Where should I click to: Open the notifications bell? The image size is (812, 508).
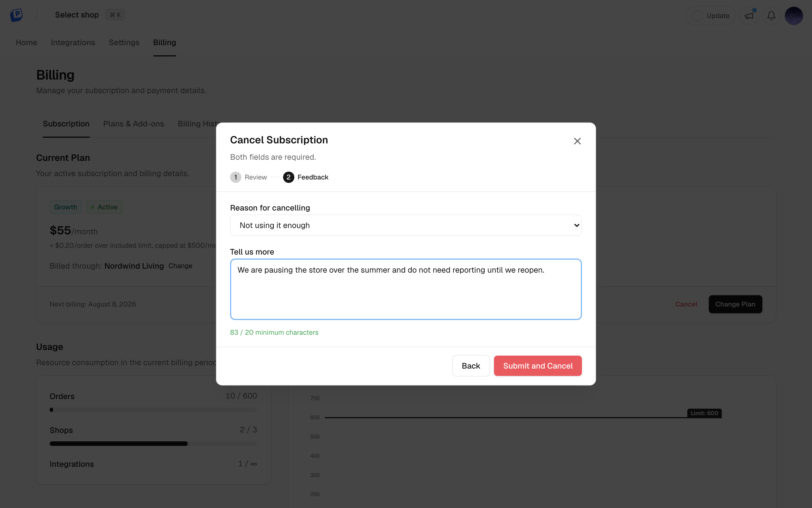(771, 16)
